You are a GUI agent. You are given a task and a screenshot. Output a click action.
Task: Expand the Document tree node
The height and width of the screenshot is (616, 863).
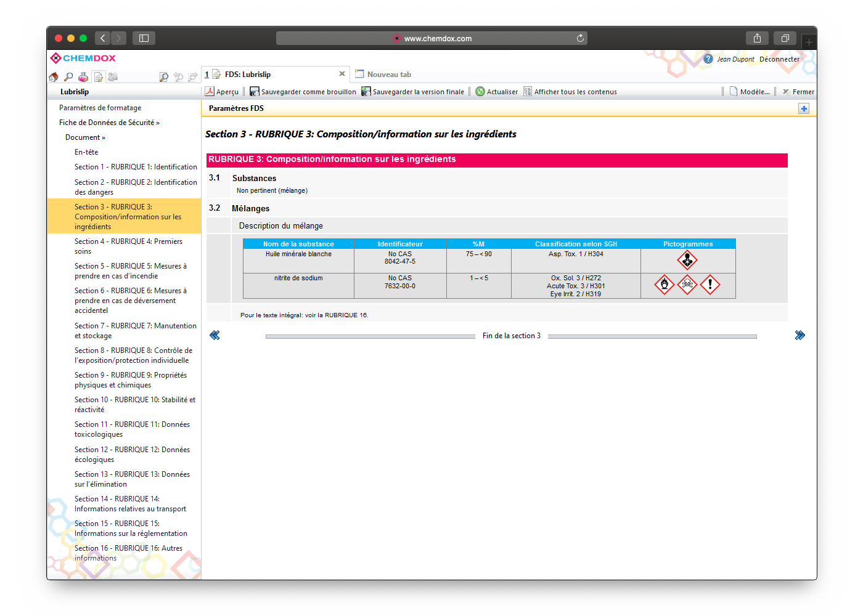pyautogui.click(x=85, y=137)
